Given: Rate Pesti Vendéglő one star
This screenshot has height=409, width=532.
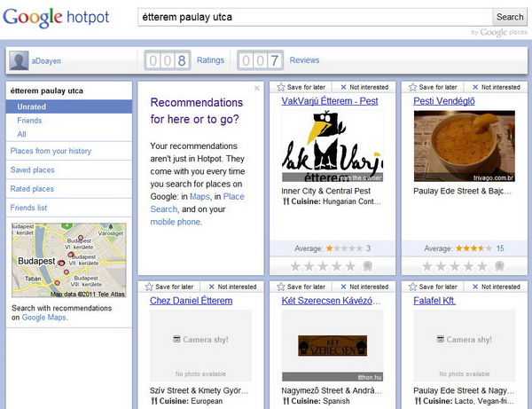Looking at the screenshot, I should pyautogui.click(x=427, y=266).
